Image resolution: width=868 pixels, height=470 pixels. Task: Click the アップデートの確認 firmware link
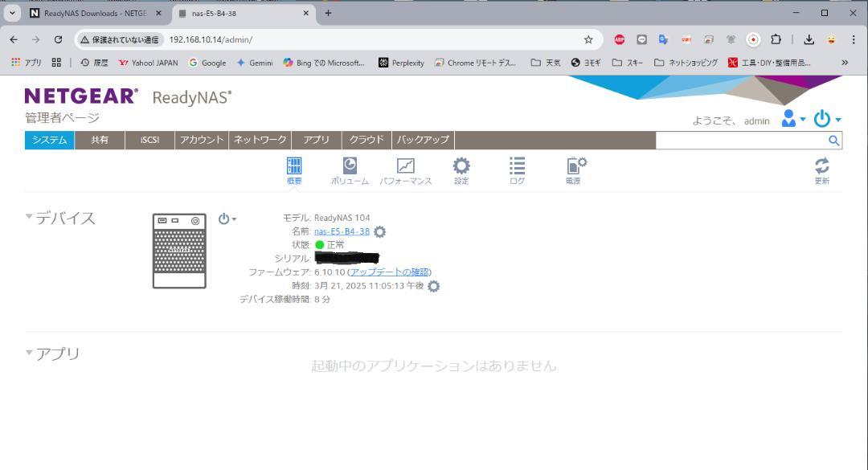click(x=389, y=272)
